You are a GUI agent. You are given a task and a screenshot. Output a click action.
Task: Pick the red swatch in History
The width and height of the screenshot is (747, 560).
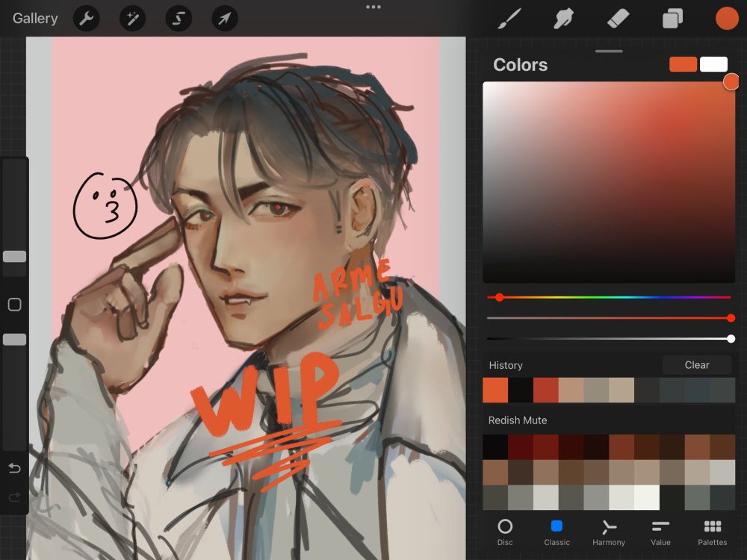point(545,390)
